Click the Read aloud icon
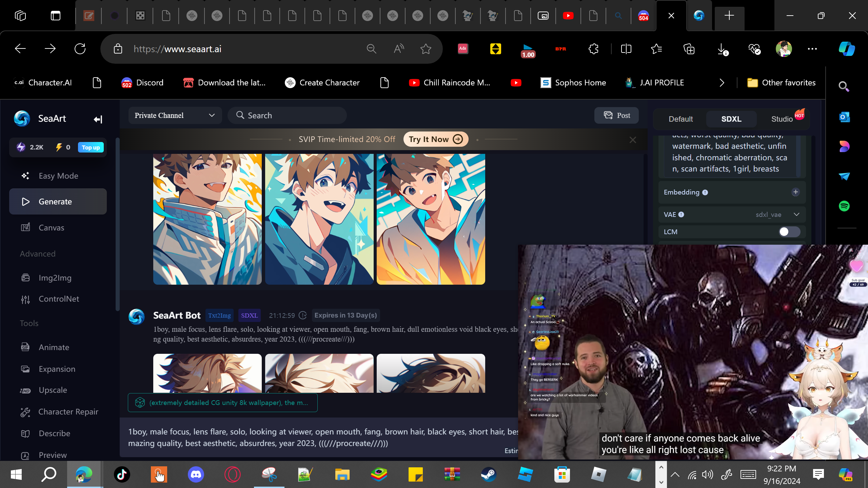The height and width of the screenshot is (488, 868). tap(399, 49)
